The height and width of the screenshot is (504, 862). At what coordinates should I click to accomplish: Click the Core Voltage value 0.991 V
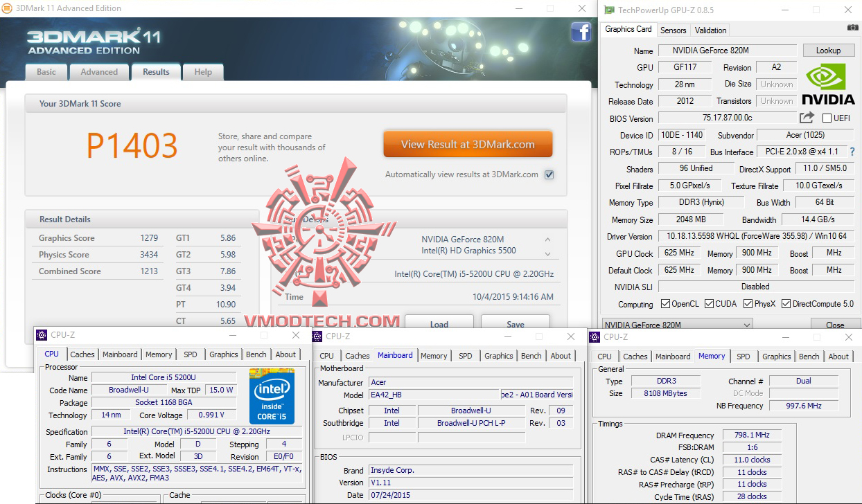point(211,415)
